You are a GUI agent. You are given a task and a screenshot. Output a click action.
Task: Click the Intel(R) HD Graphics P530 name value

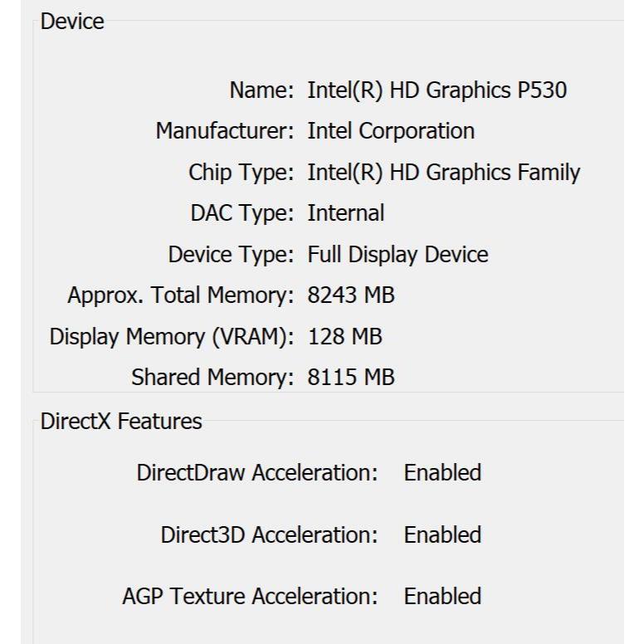click(437, 90)
